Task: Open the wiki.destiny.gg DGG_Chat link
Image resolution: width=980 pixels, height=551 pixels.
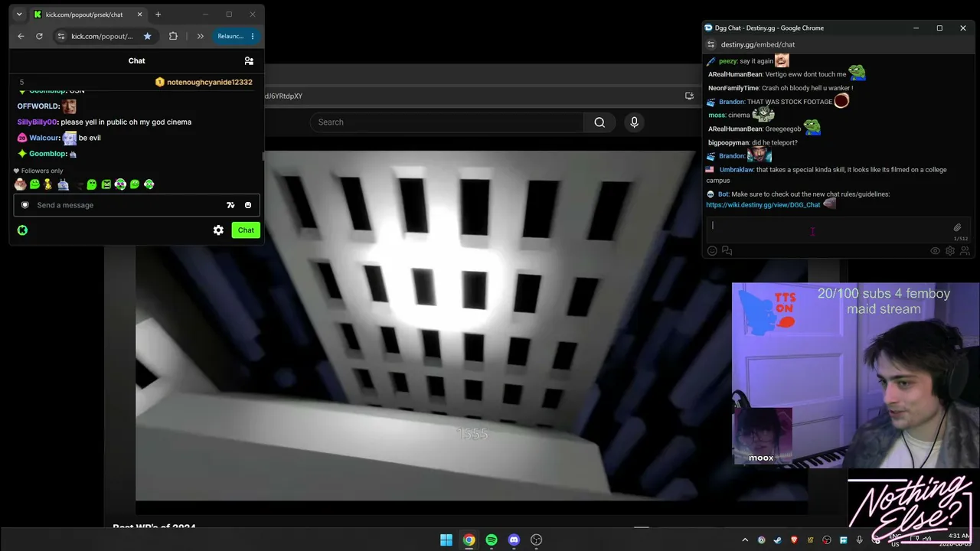Action: click(763, 205)
